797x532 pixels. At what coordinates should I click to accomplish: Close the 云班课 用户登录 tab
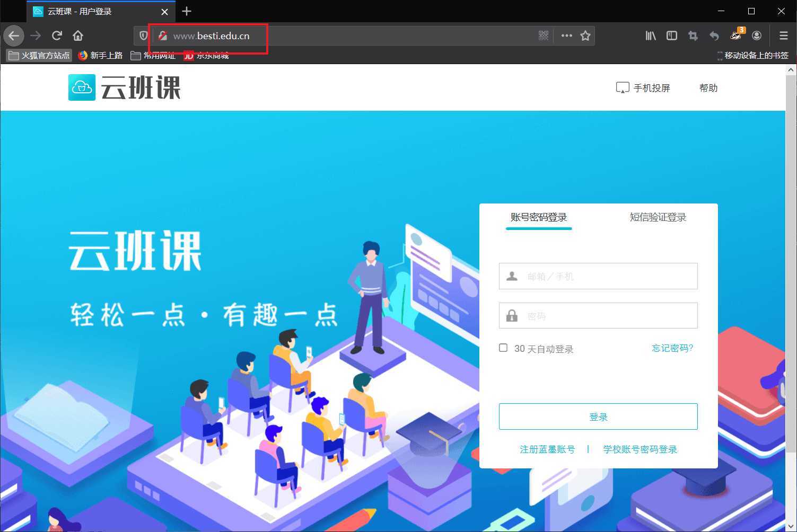click(x=164, y=12)
